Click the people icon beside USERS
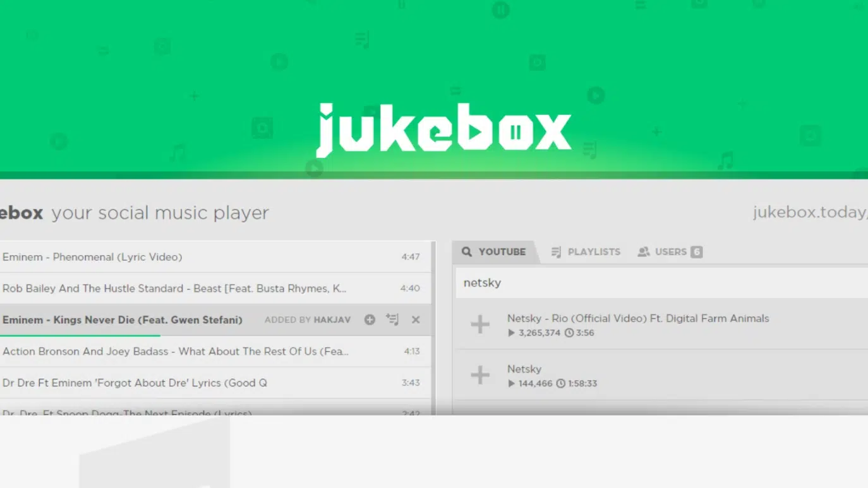 (644, 252)
